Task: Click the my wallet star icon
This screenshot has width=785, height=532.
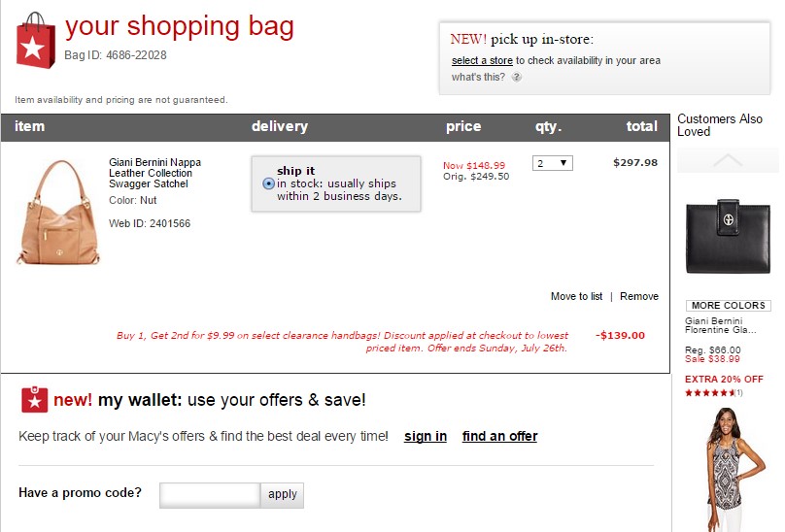Action: point(34,399)
